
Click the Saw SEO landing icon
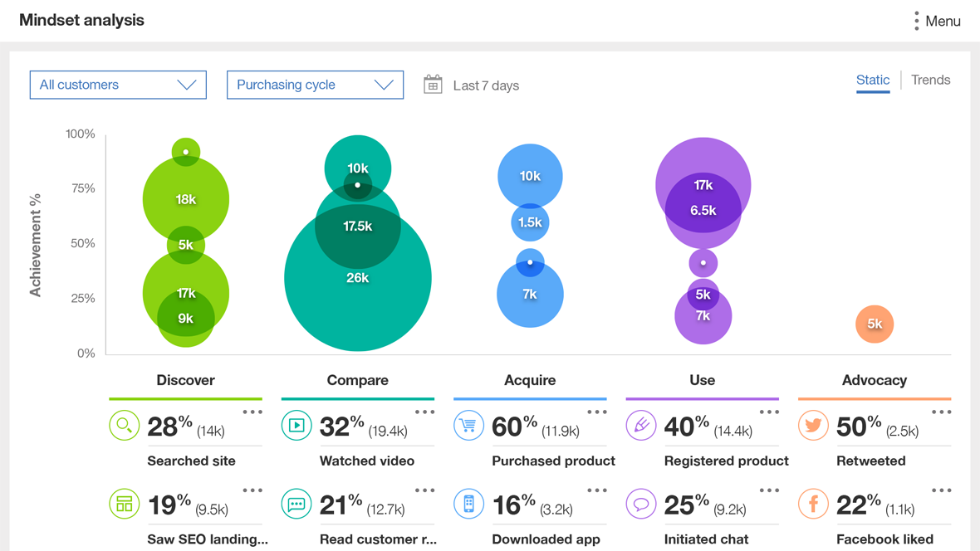click(124, 504)
